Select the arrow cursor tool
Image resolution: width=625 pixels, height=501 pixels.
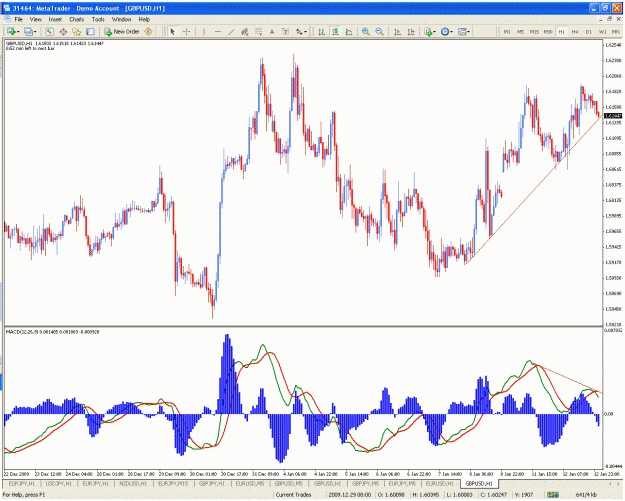(x=173, y=31)
